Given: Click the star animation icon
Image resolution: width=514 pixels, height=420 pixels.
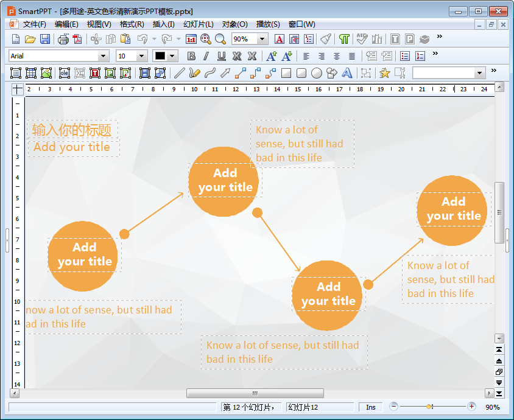Looking at the screenshot, I should [384, 73].
